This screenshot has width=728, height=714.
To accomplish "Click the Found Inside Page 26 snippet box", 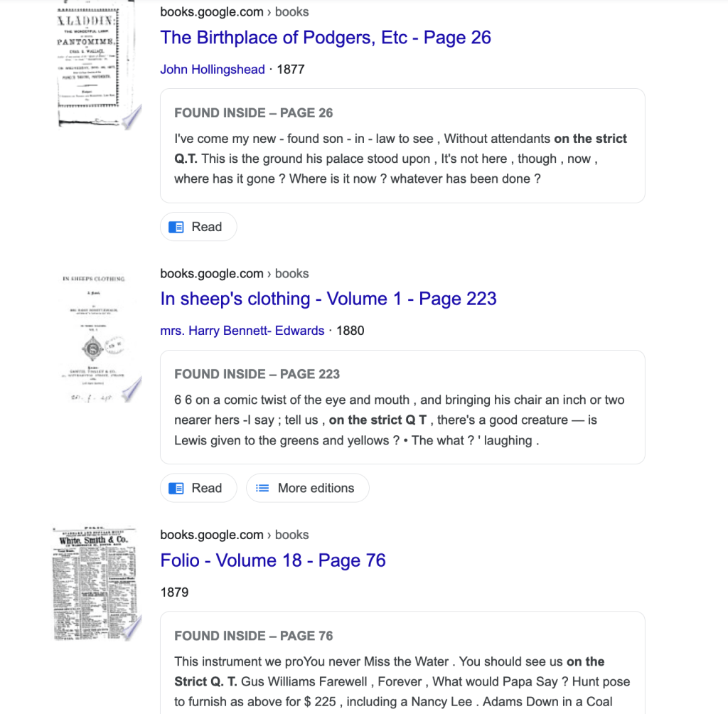I will click(x=402, y=146).
